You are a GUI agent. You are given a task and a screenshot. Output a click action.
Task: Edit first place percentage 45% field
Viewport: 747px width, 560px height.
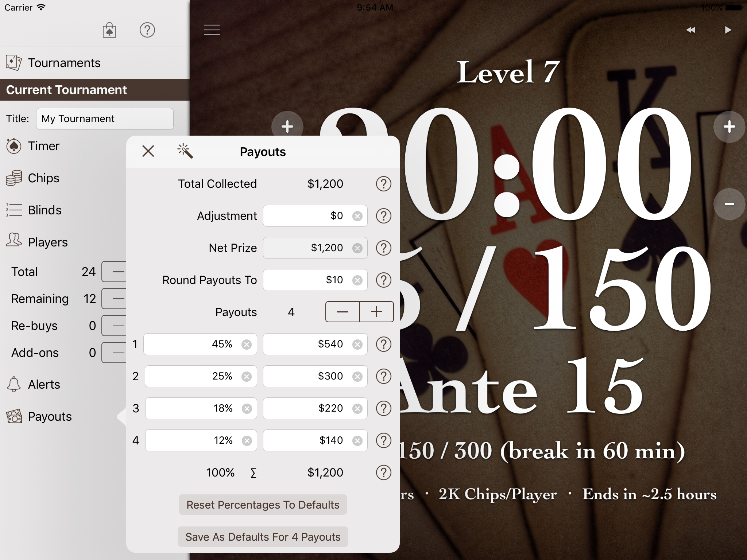200,344
